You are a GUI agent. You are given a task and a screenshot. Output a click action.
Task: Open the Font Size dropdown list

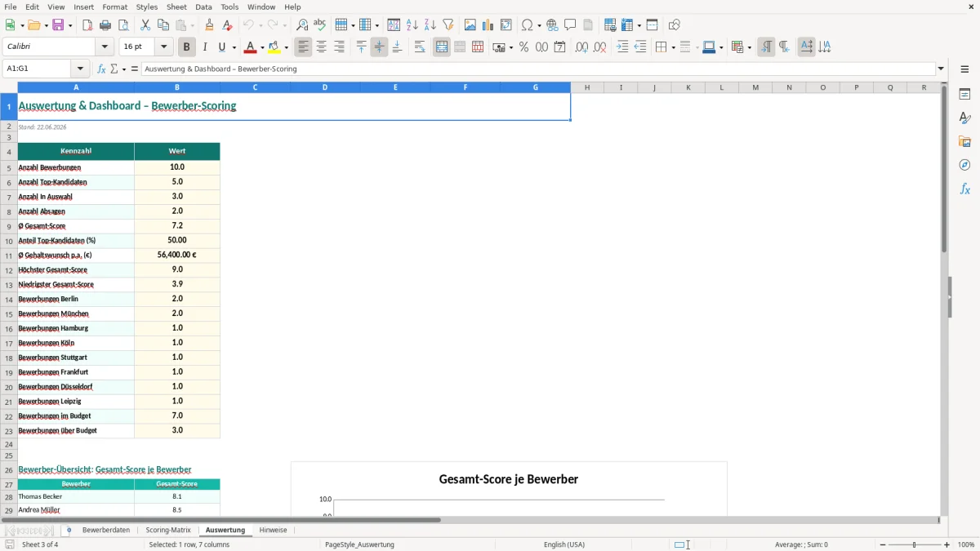tap(164, 47)
